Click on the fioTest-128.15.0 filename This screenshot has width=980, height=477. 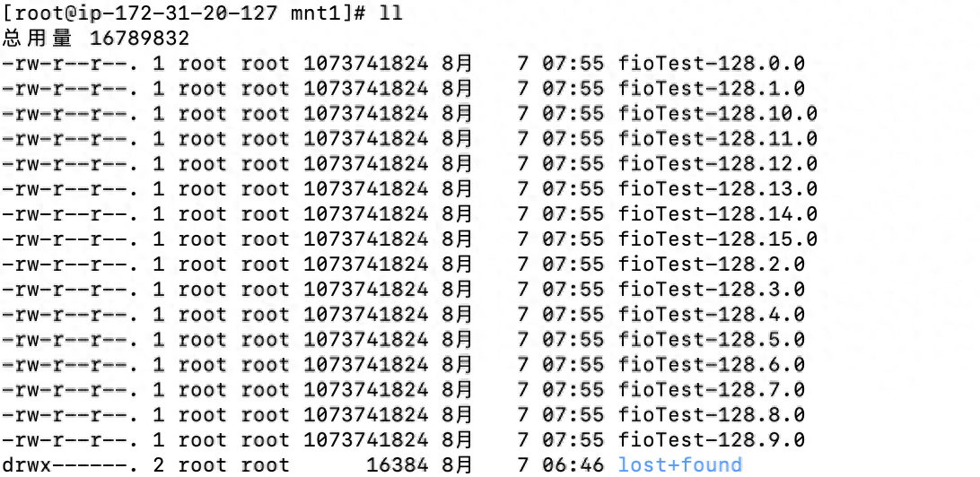tap(717, 239)
